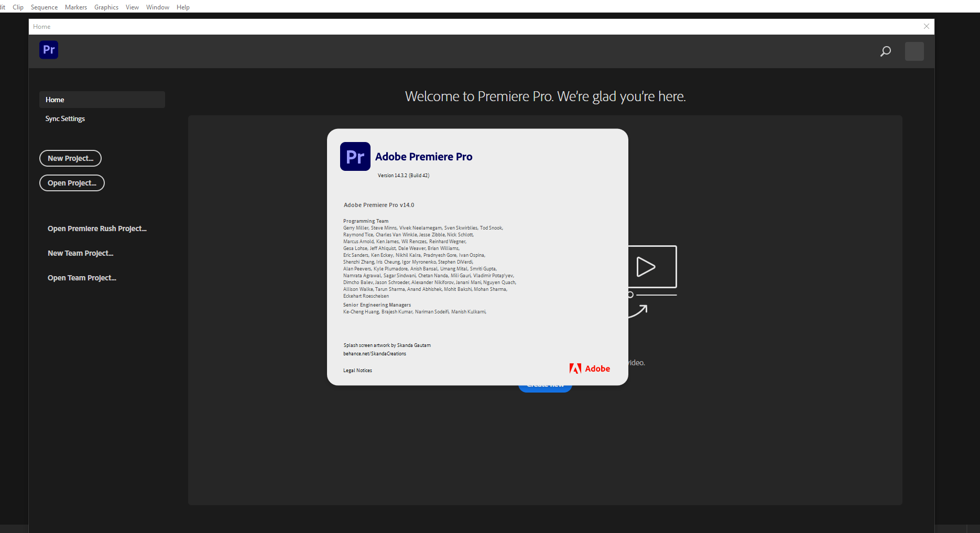
Task: Click the Open Project... button
Action: [72, 183]
